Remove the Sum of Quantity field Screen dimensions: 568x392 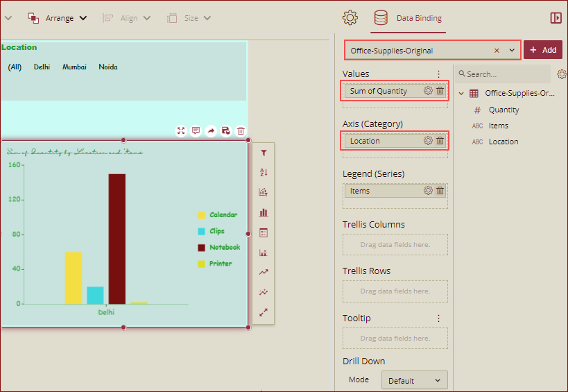[440, 91]
